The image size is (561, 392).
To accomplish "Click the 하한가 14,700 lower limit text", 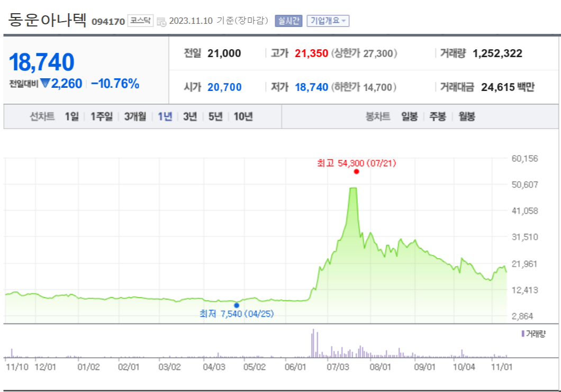I will tap(364, 87).
